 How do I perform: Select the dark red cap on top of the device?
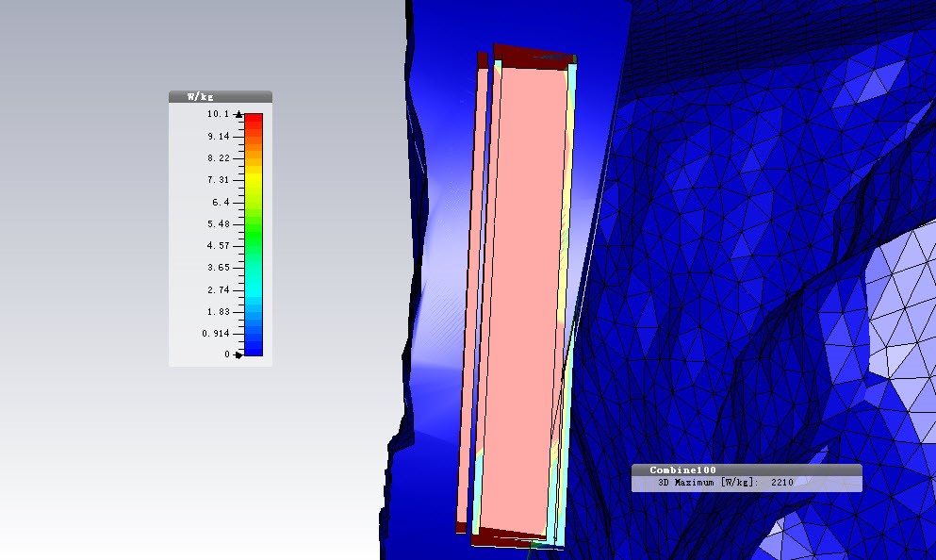534,57
